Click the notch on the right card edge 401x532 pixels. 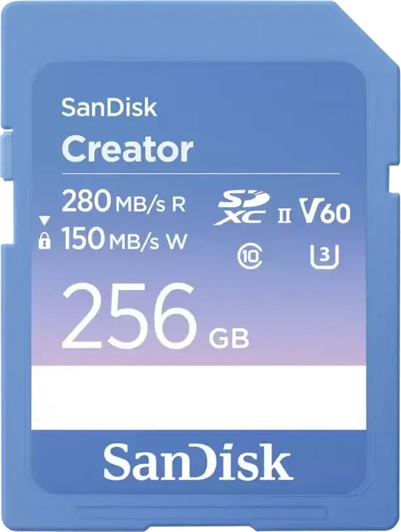395,179
